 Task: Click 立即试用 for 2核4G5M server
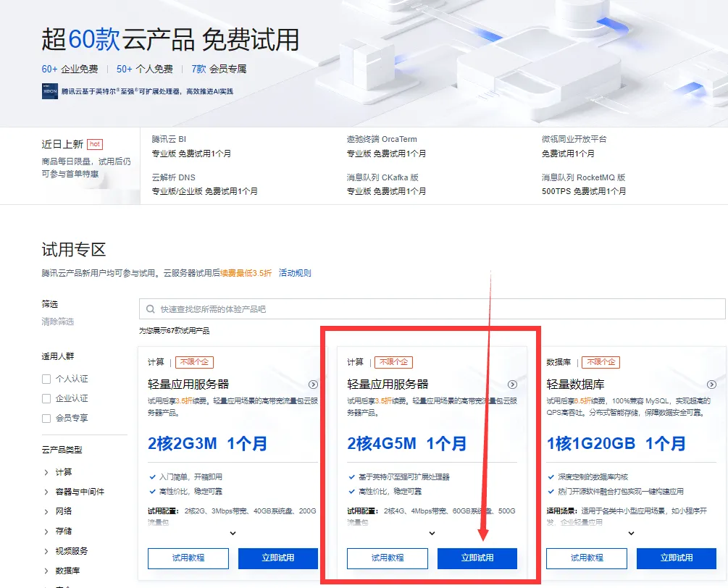tap(477, 558)
